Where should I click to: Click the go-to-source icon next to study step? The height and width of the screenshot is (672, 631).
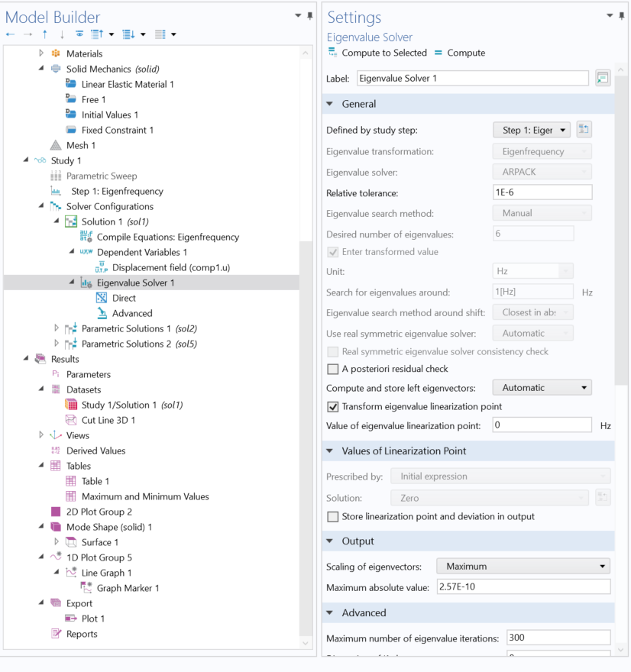[x=584, y=130]
